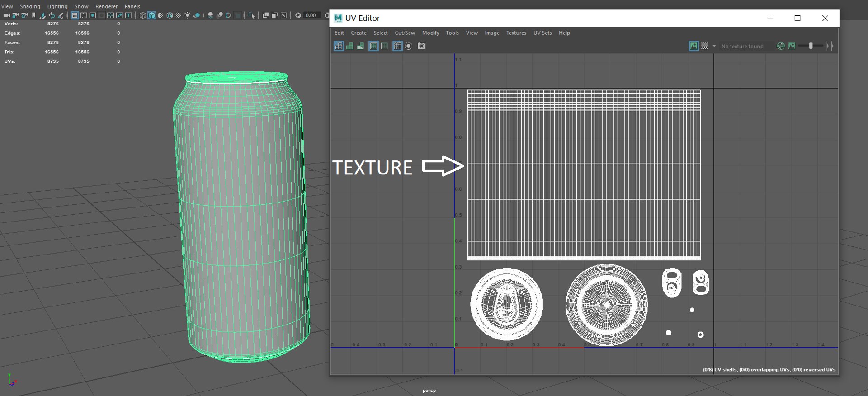Open camera attributes from the viewport toolbar

24,15
